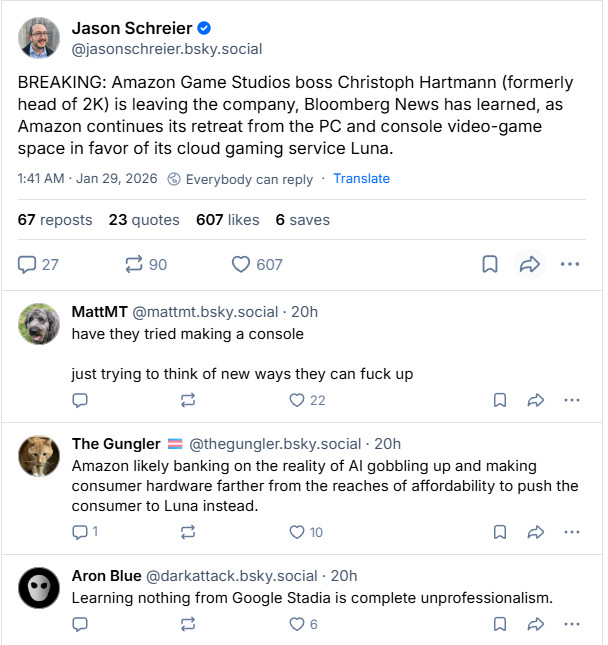
Task: Repost the main Amazon Game Studios post
Action: pyautogui.click(x=134, y=264)
